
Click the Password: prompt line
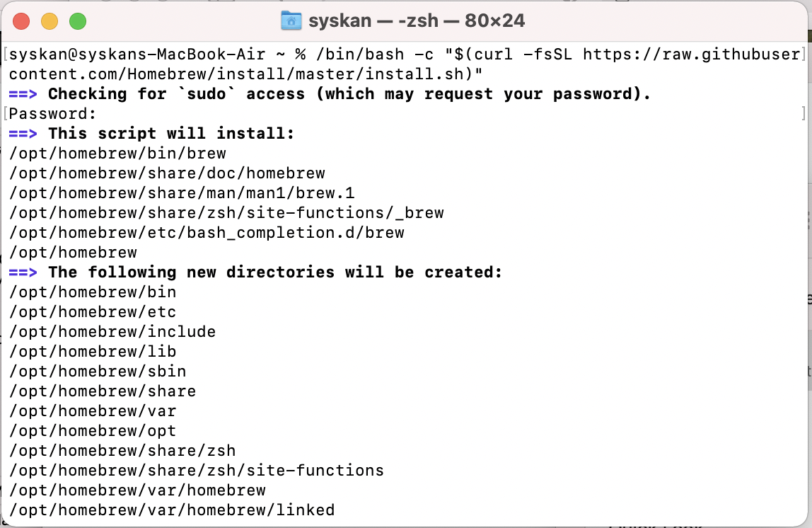[x=52, y=114]
